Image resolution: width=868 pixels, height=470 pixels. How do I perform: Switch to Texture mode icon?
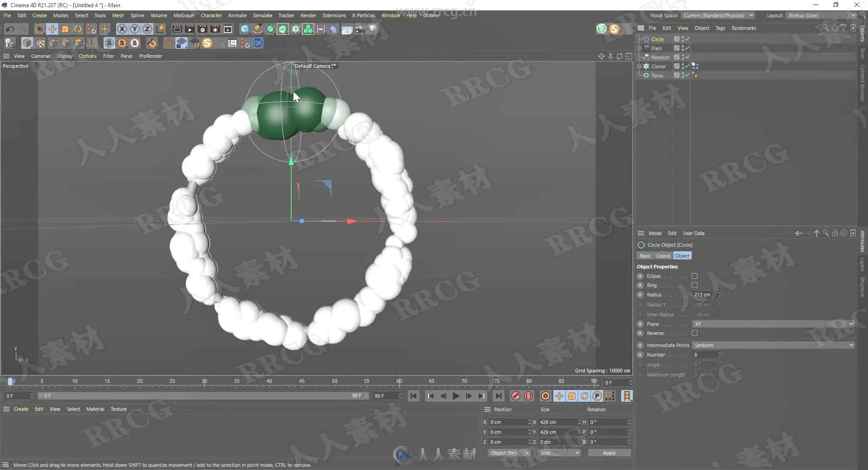(x=40, y=43)
